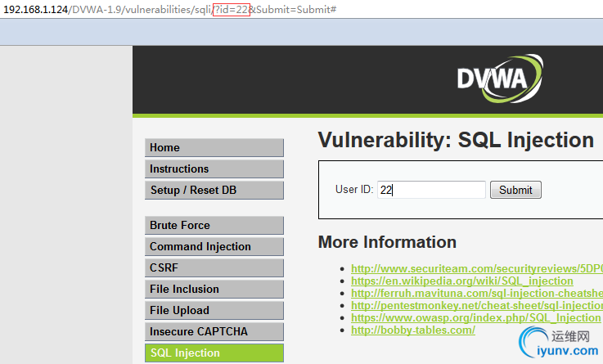Open the Instructions page
The width and height of the screenshot is (603, 364).
(x=214, y=169)
